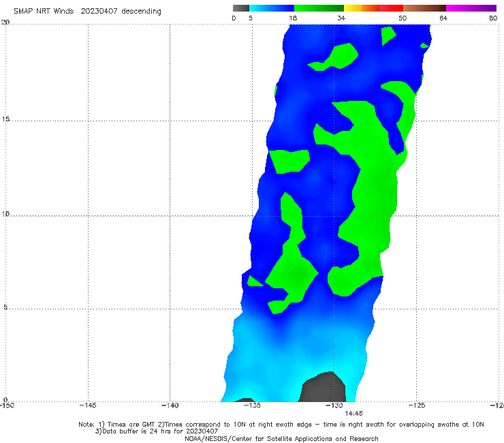Click the dark gray low-wind patch near equator
The height and width of the screenshot is (443, 504).
323,388
